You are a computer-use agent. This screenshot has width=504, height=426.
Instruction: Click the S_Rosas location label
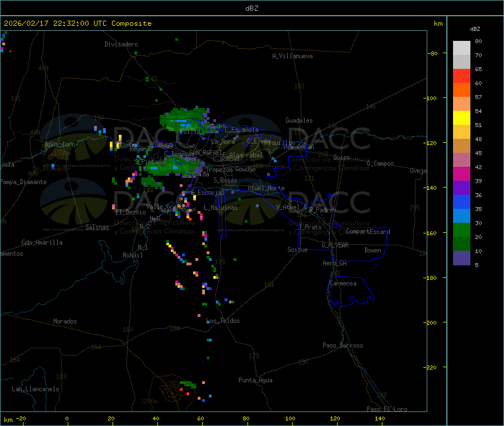click(225, 180)
